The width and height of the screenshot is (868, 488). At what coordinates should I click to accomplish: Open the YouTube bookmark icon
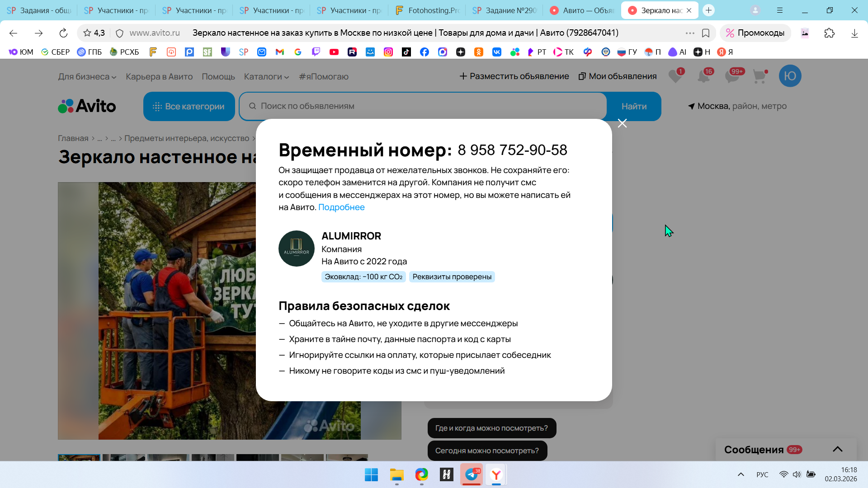pyautogui.click(x=334, y=52)
